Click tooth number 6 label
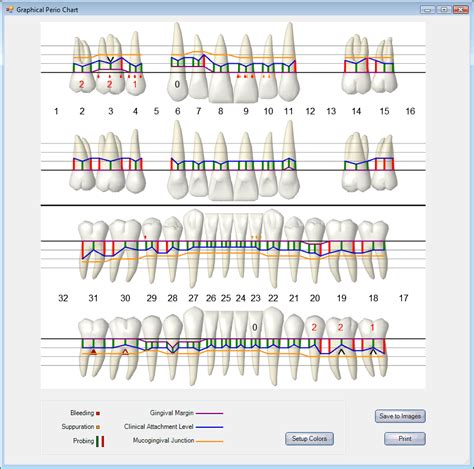This screenshot has width=474, height=469. (178, 111)
